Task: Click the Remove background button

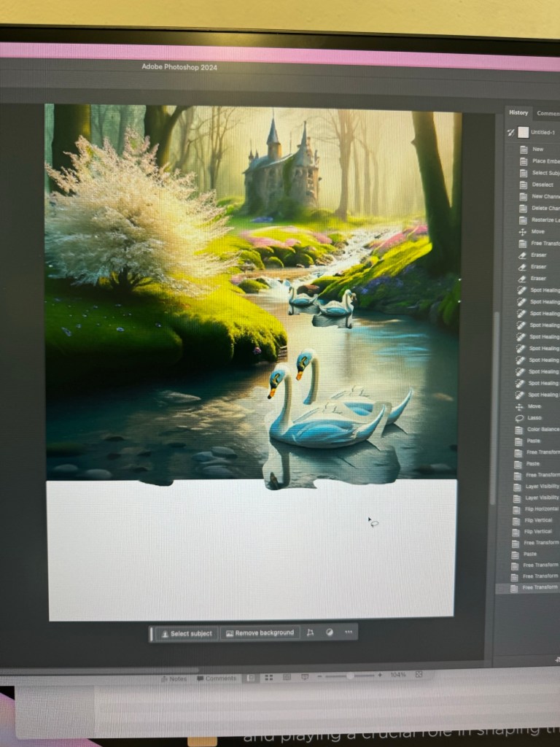Action: (x=260, y=632)
